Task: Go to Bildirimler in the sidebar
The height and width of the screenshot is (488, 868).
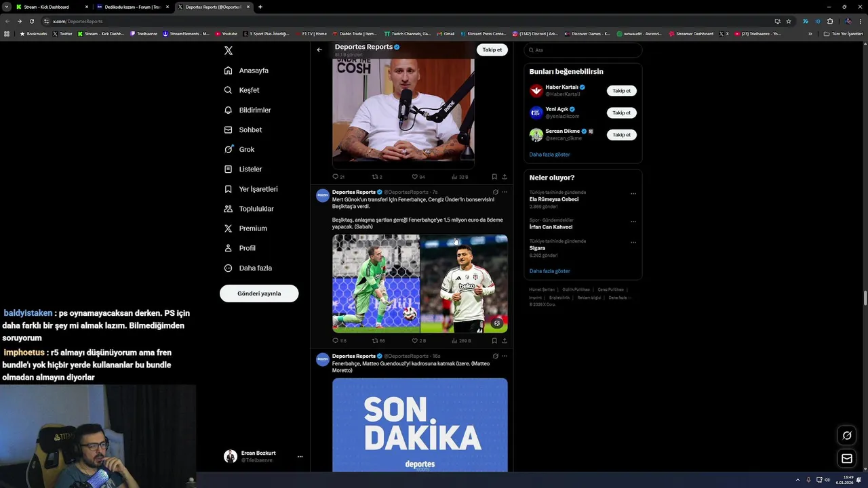Action: (x=248, y=110)
